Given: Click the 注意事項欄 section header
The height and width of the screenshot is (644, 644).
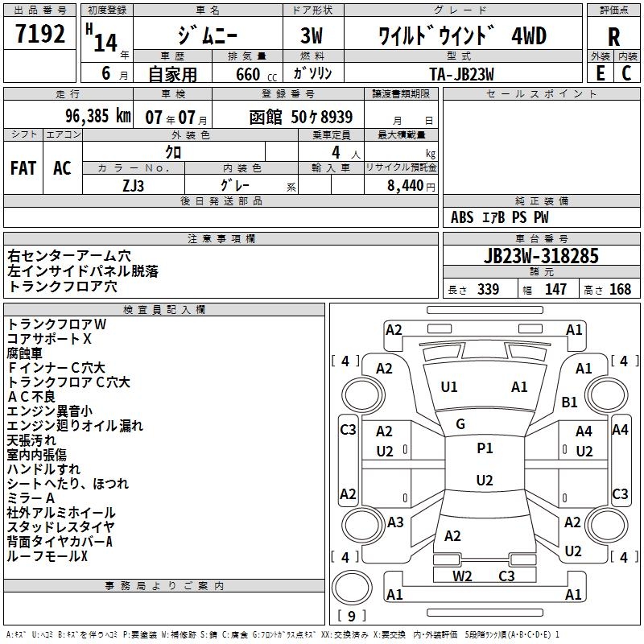Looking at the screenshot, I should [x=221, y=238].
